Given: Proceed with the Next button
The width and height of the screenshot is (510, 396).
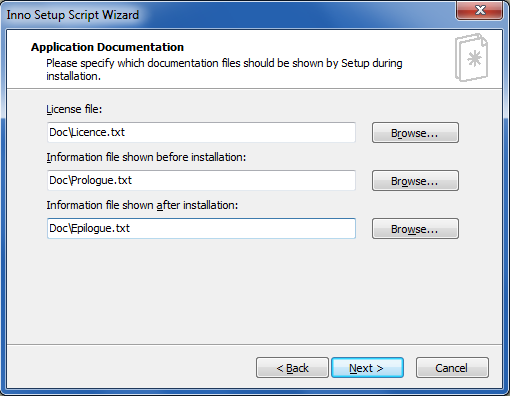Looking at the screenshot, I should tap(367, 368).
